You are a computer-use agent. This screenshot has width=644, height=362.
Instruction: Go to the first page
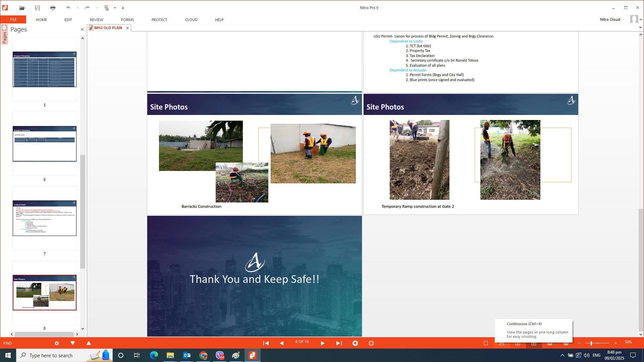coord(266,343)
